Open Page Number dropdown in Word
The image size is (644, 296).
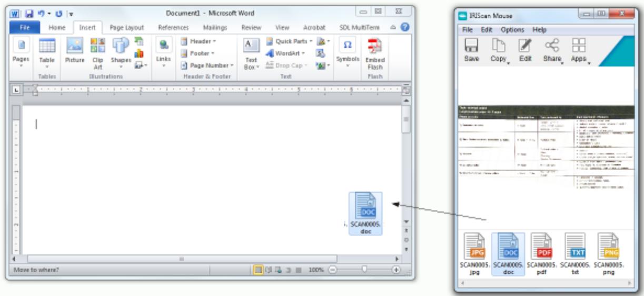point(206,66)
